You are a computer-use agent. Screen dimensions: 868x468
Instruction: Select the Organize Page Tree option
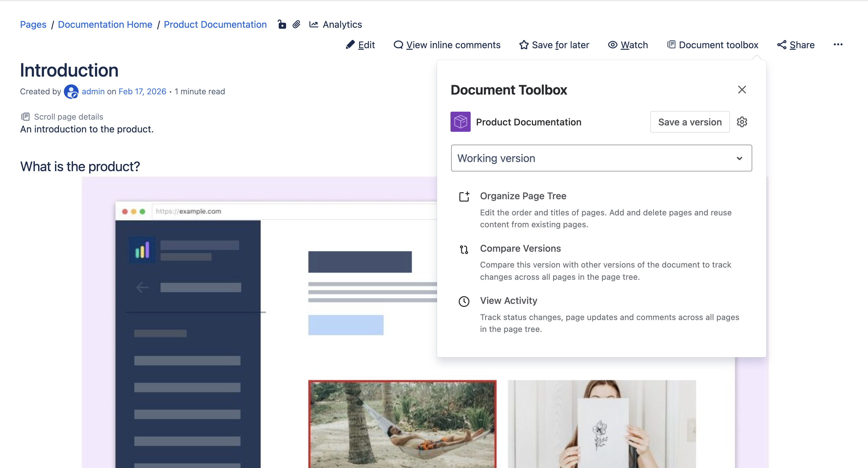coord(523,196)
